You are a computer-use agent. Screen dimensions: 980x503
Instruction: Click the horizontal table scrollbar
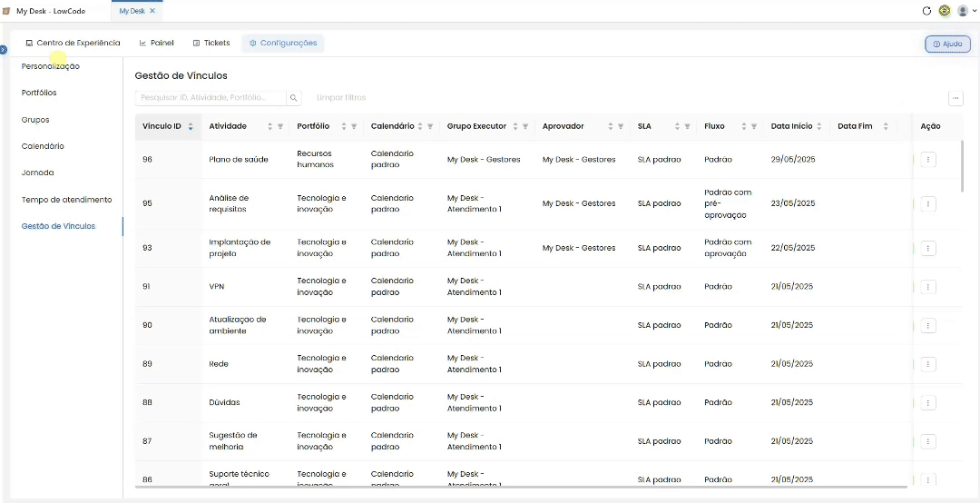(x=521, y=486)
